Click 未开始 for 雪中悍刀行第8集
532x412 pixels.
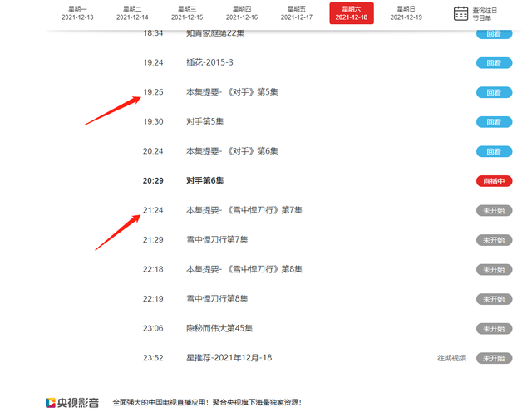pos(494,299)
